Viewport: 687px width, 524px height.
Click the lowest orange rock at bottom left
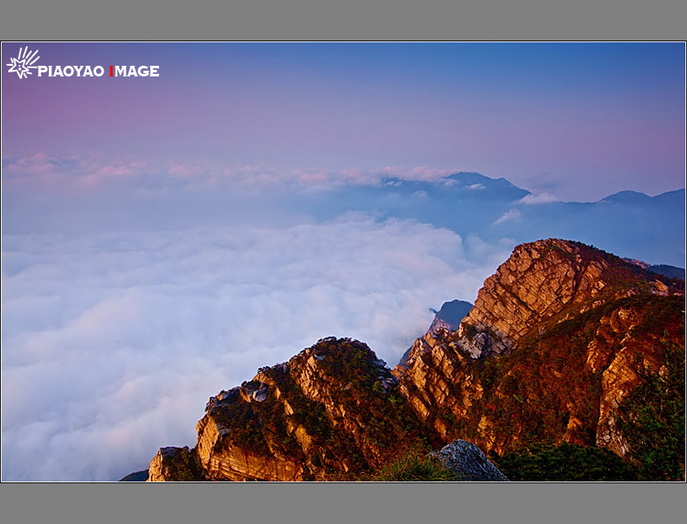(x=172, y=465)
